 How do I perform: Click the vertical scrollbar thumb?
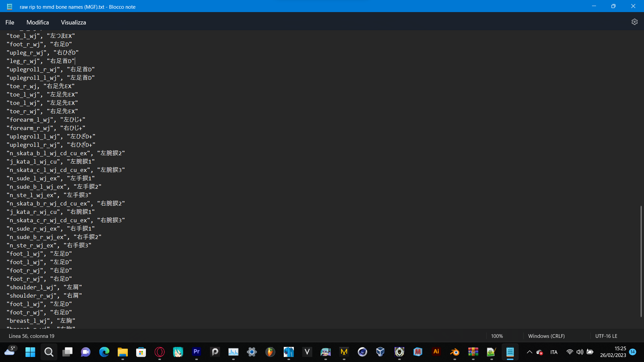(x=641, y=261)
